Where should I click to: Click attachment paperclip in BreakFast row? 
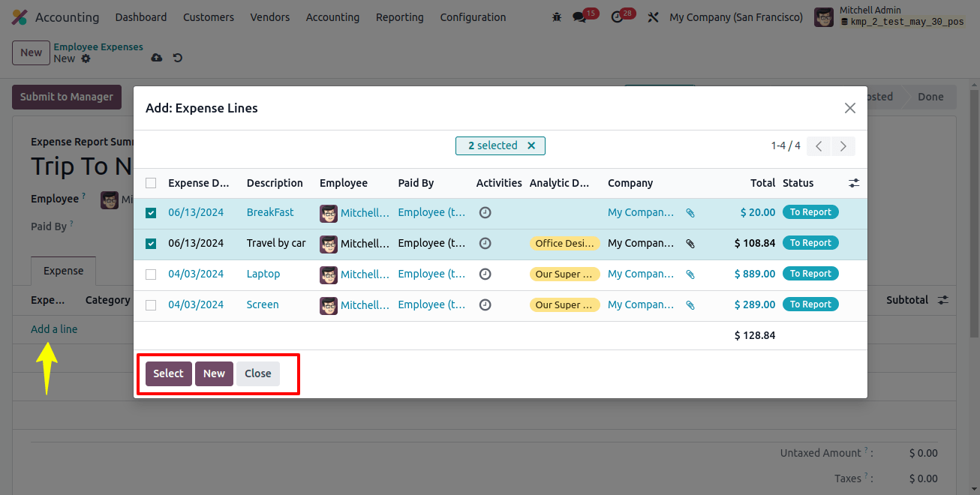690,213
